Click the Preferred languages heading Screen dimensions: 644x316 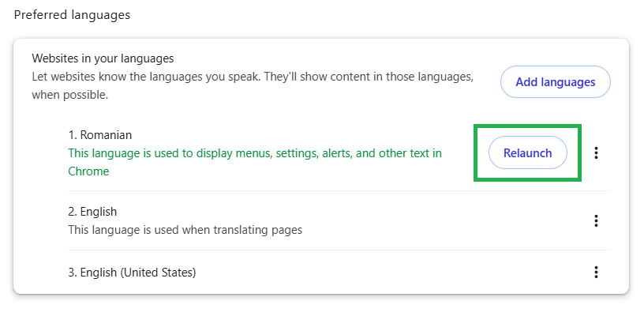[x=72, y=15]
